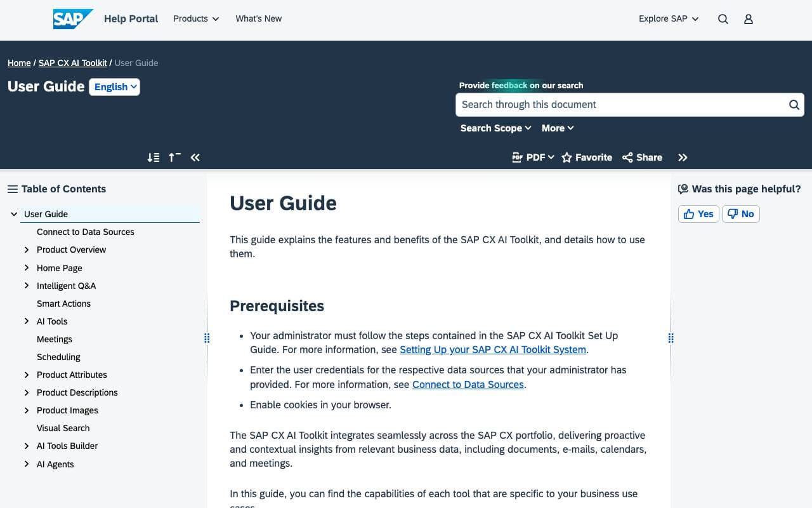
Task: Mark the page as Favorite
Action: click(x=587, y=157)
